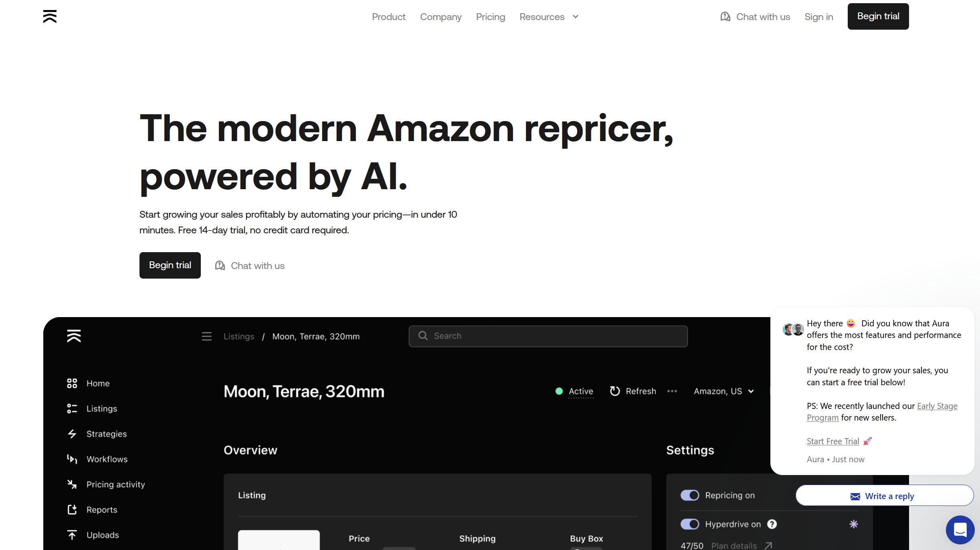Click the Refresh icon on Moon Terrae listing
This screenshot has width=980, height=550.
(614, 390)
